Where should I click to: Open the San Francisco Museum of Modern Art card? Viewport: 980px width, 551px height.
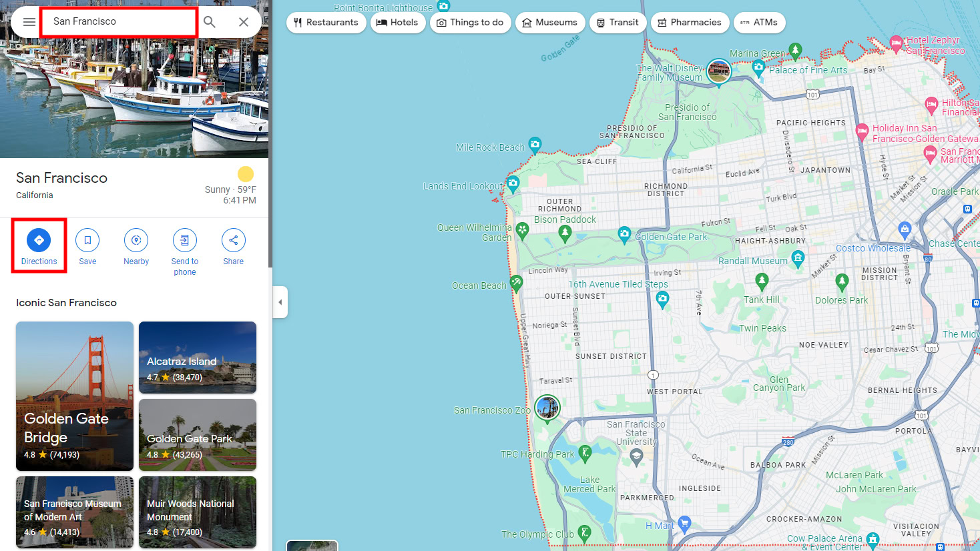[x=75, y=512]
